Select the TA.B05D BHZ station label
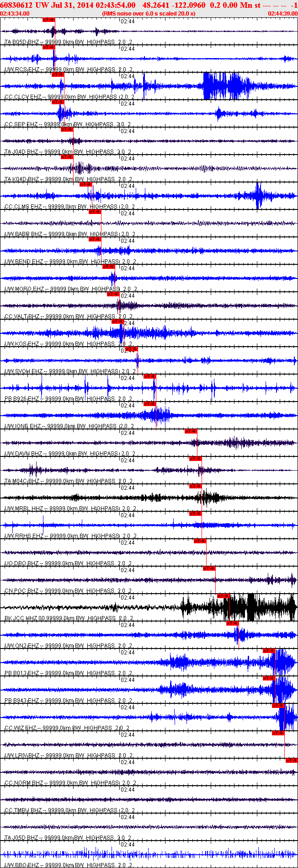Screen dimensions: 298x868 tap(69, 42)
